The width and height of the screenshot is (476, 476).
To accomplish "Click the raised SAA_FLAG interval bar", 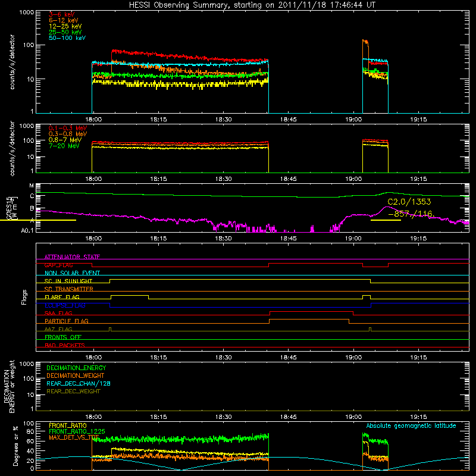I will (x=311, y=312).
